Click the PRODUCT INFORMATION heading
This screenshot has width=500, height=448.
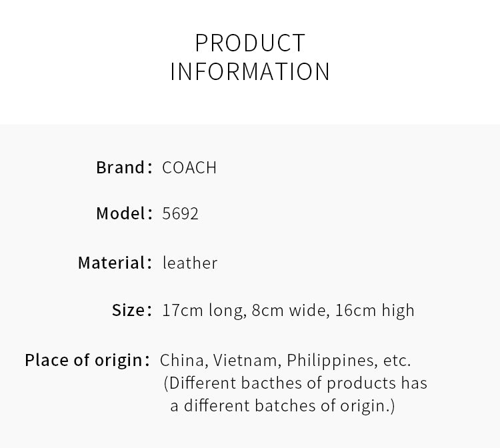[250, 57]
